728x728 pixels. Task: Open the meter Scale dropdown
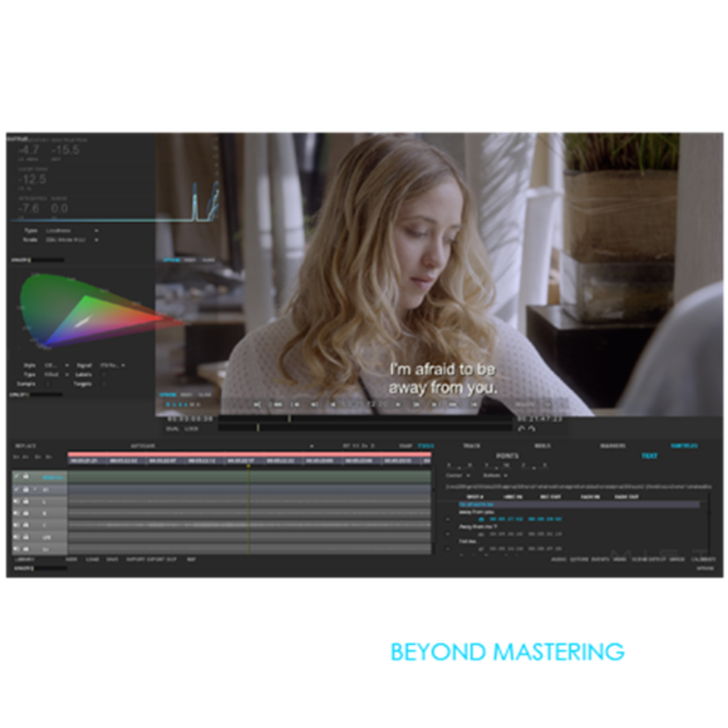pos(71,240)
